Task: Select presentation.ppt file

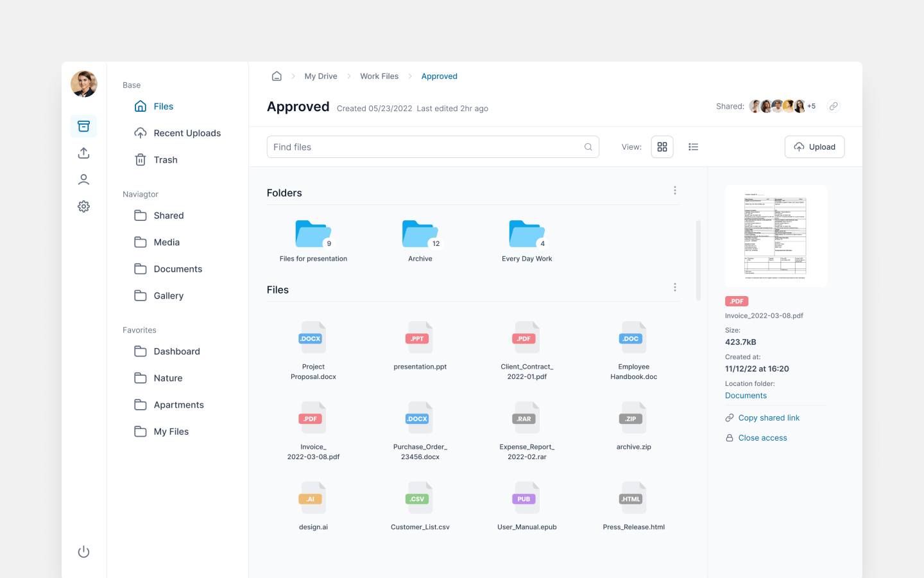Action: (420, 346)
